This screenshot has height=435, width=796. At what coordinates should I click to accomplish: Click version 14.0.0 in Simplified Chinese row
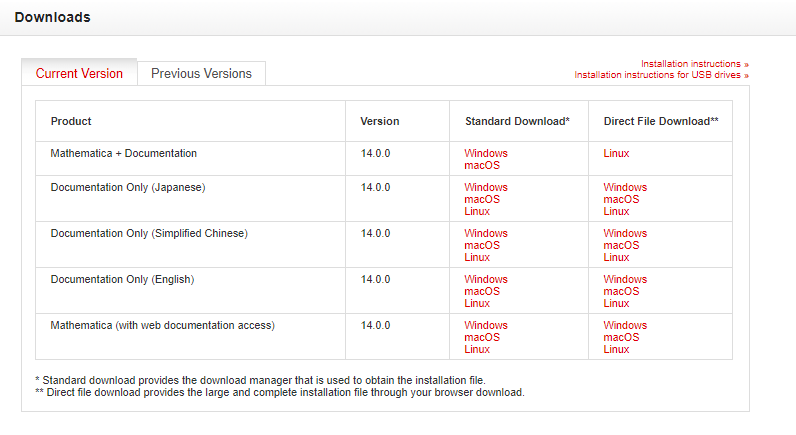click(x=376, y=233)
